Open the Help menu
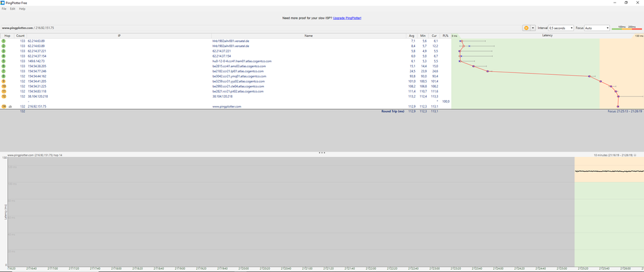644x272 pixels. tap(22, 8)
